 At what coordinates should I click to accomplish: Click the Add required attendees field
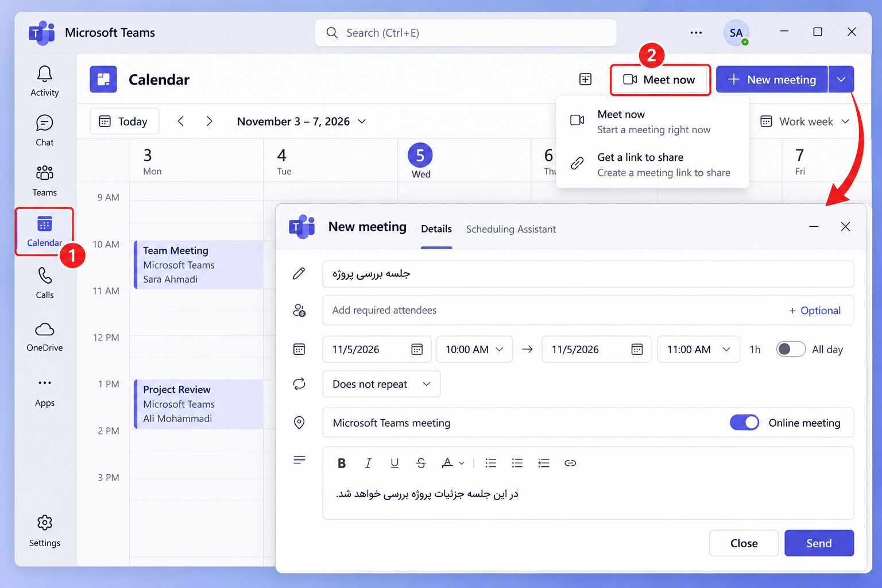click(588, 310)
